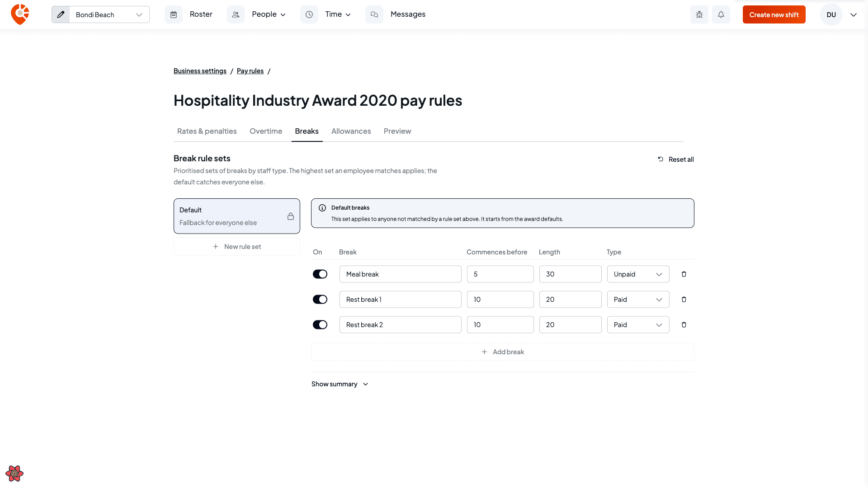Delete the Meal break row
This screenshot has height=488, width=868.
684,274
